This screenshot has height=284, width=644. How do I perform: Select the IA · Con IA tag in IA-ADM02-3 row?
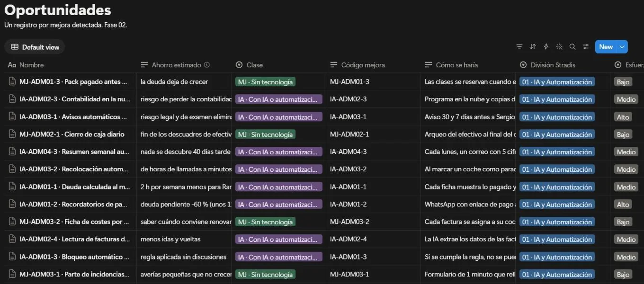coord(279,99)
